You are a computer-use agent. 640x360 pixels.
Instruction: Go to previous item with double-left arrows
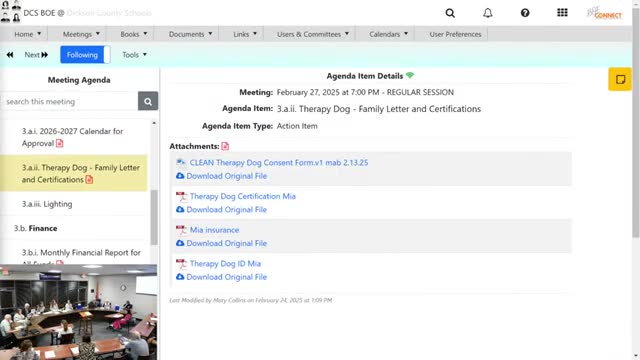coord(10,55)
